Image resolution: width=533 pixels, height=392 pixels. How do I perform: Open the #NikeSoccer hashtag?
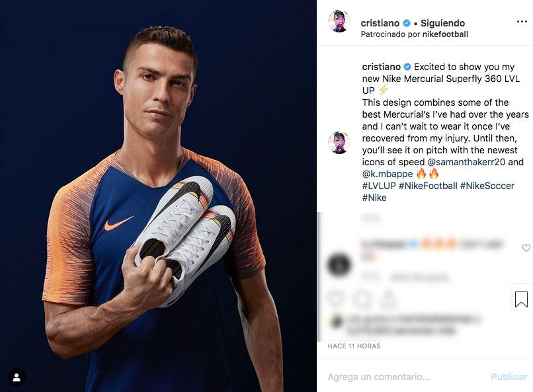click(x=487, y=186)
